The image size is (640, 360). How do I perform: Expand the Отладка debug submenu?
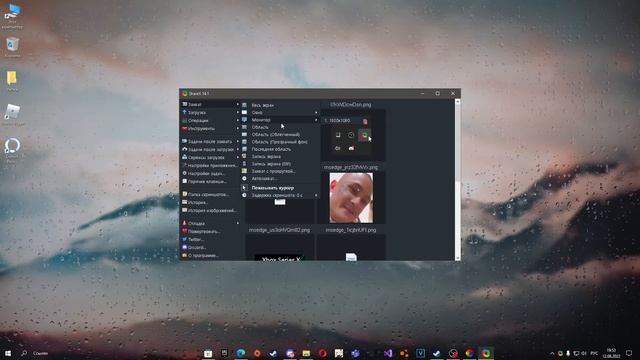210,223
